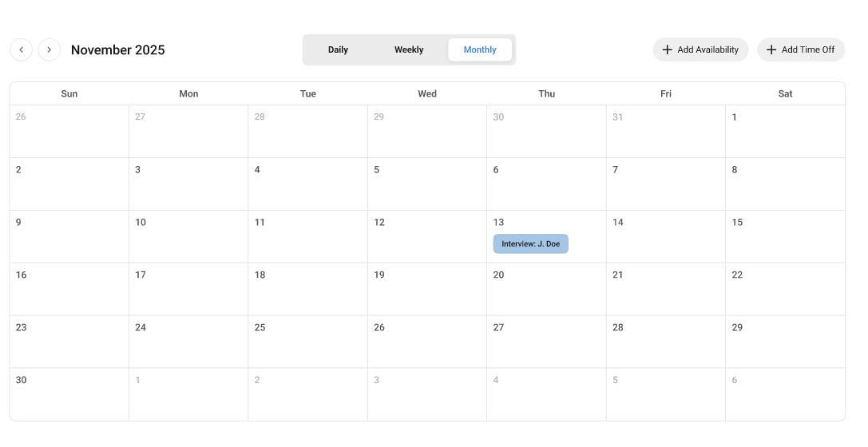Pick November 30 in the calendar
The image size is (868, 447).
tap(69, 395)
